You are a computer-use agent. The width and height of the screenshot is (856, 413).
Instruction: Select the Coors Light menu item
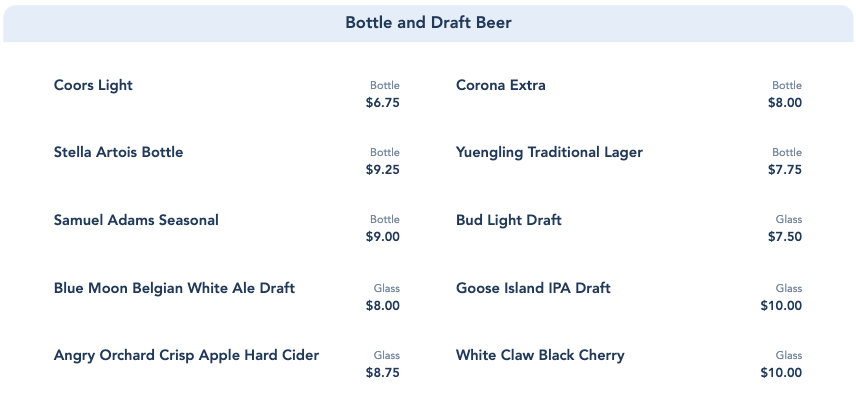pyautogui.click(x=93, y=86)
